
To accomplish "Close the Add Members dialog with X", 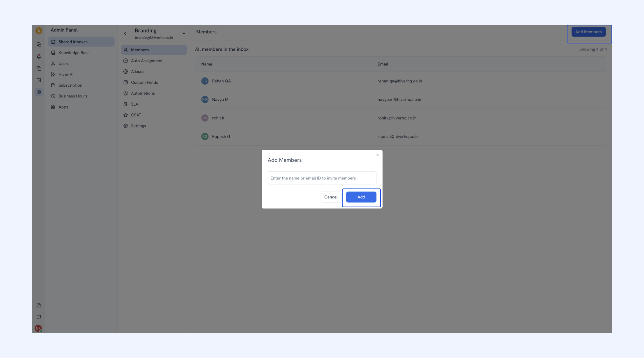I will click(x=377, y=155).
